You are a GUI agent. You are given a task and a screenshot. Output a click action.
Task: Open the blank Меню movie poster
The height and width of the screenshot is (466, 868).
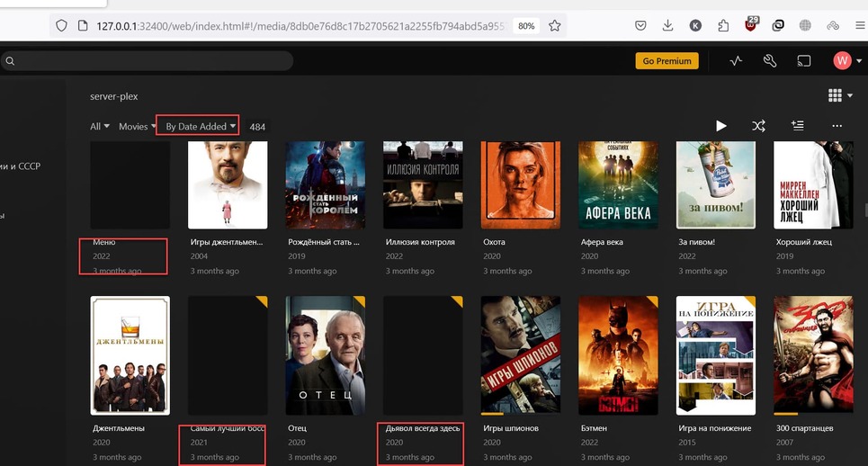coord(130,184)
